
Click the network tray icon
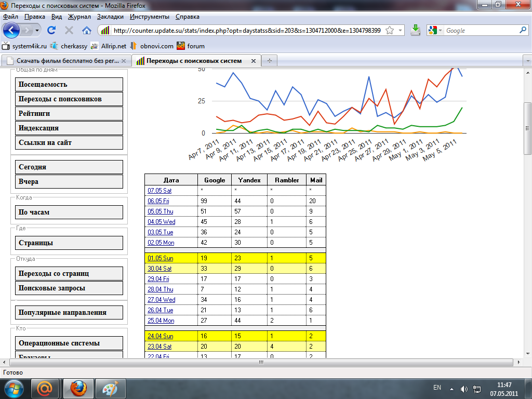coord(477,389)
